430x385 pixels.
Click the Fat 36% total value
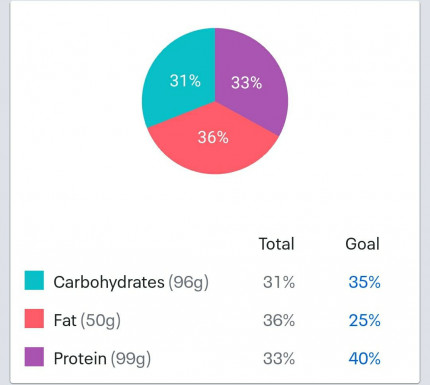[x=279, y=321]
